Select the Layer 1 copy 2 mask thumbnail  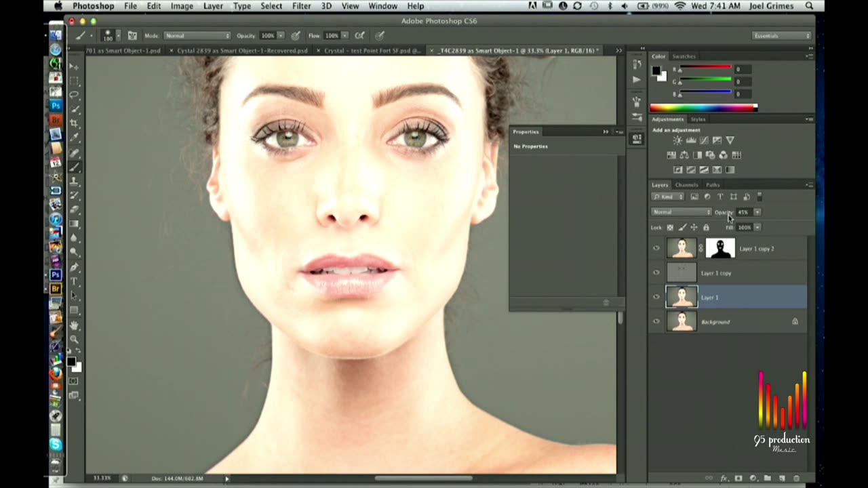(x=720, y=249)
